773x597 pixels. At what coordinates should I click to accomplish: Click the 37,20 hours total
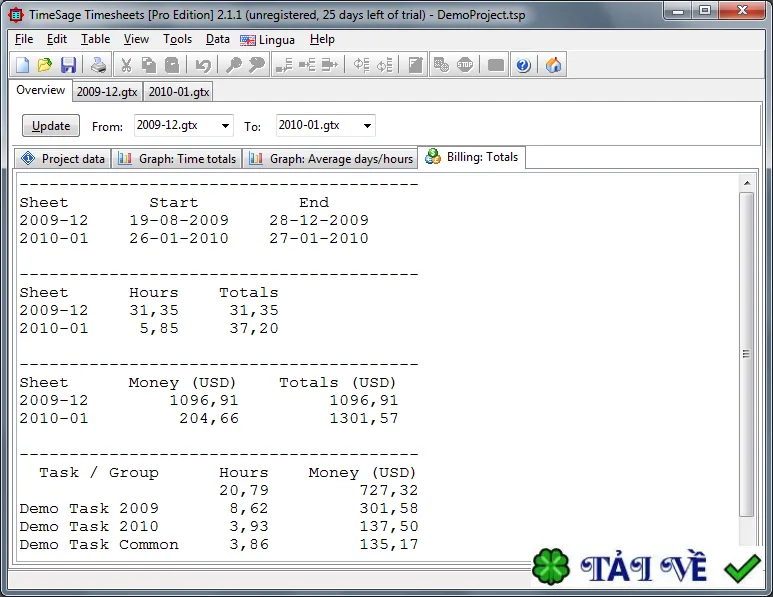click(x=254, y=328)
